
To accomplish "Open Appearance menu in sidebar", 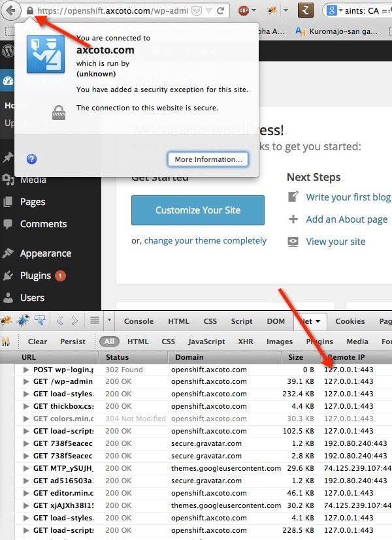I will (46, 253).
